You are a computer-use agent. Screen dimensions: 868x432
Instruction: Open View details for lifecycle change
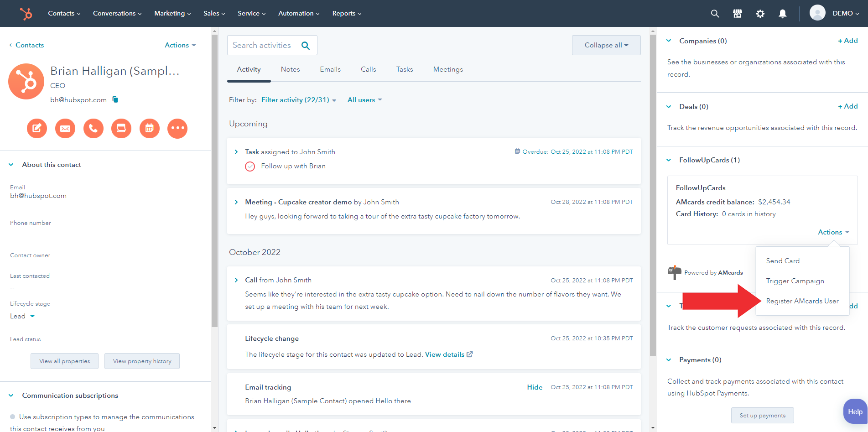444,354
